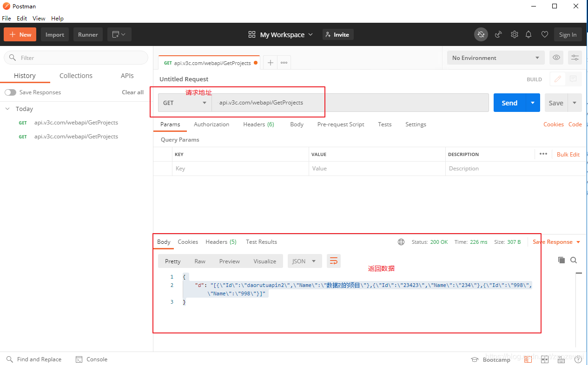Click the sync status icon
This screenshot has width=588, height=365.
[481, 34]
